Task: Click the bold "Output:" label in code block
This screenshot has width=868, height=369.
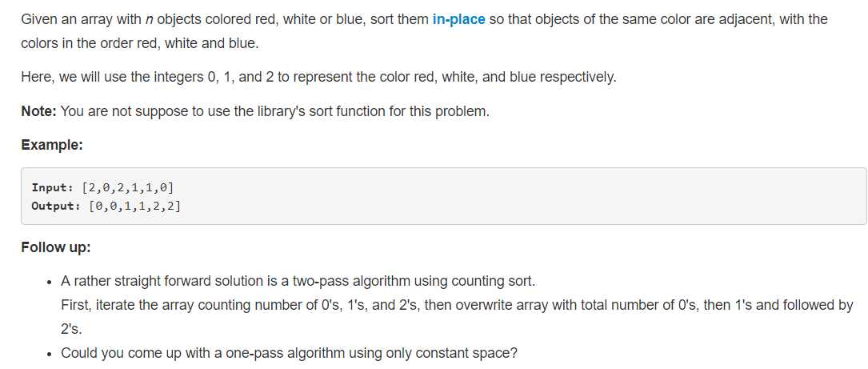Action: click(x=57, y=206)
